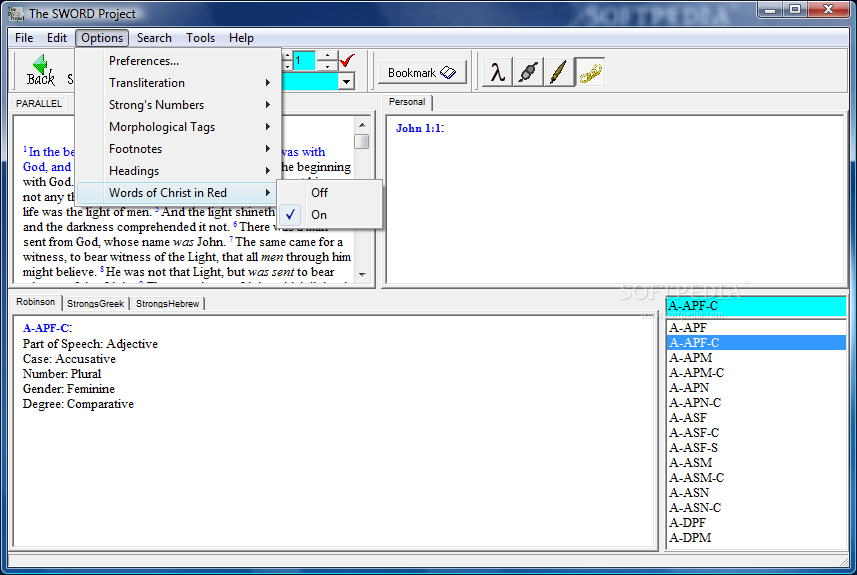Decrease the chapter number with down stepper
This screenshot has height=575, width=857.
click(x=327, y=66)
